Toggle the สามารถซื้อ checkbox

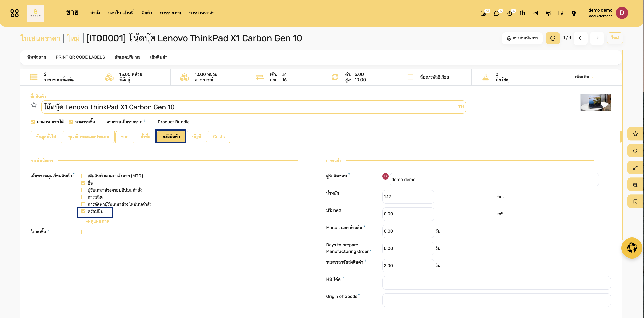pyautogui.click(x=71, y=122)
